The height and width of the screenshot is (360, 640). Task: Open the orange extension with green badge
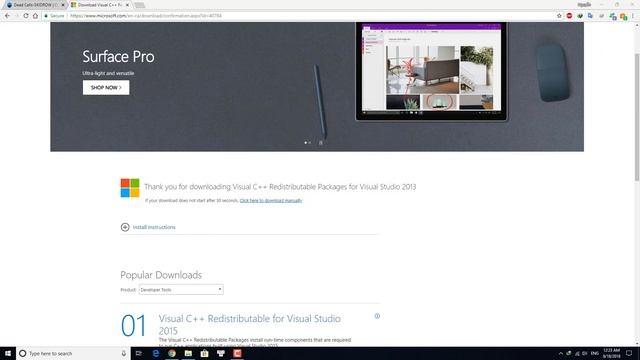pos(623,16)
